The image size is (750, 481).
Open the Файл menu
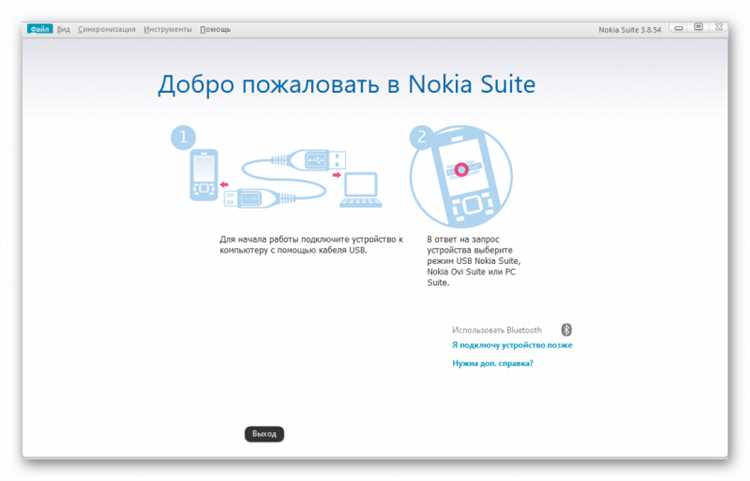click(40, 29)
